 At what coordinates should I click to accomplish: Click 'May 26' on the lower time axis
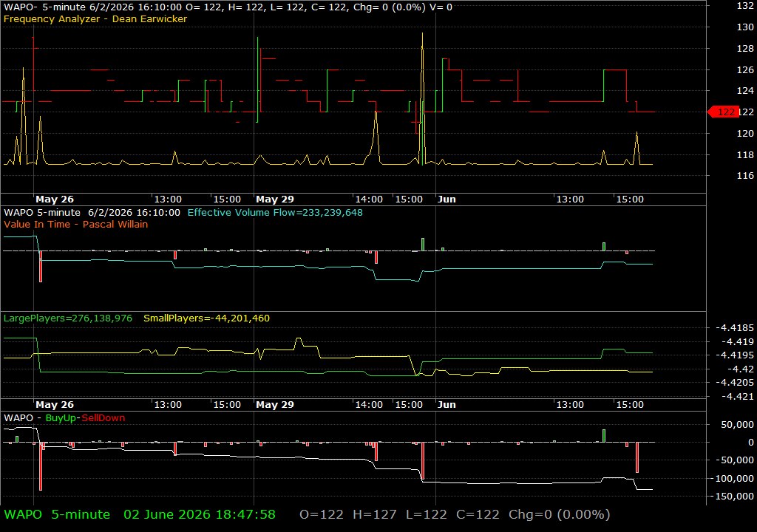point(55,405)
